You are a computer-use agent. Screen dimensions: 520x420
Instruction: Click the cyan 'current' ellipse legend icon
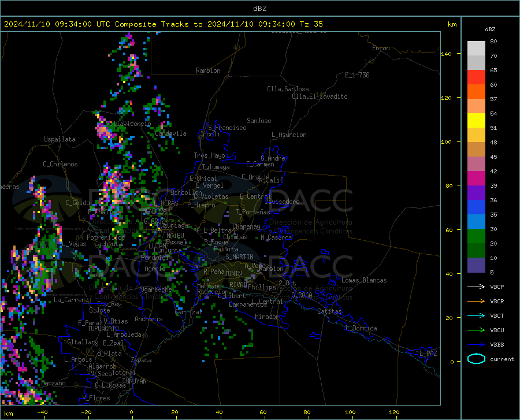[476, 359]
